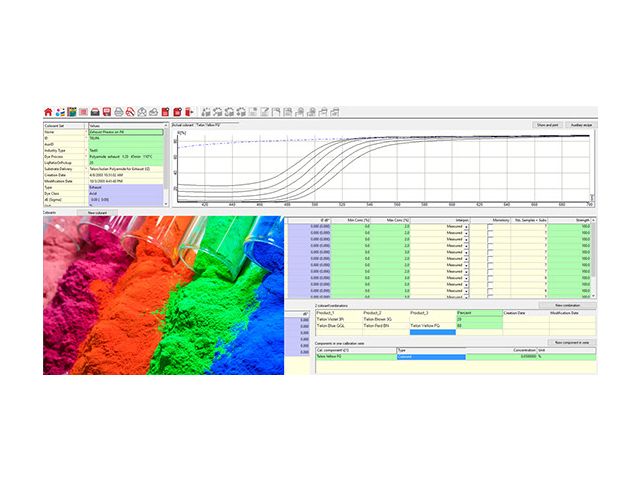Click the colorful palette icon beside Home

coord(59,111)
